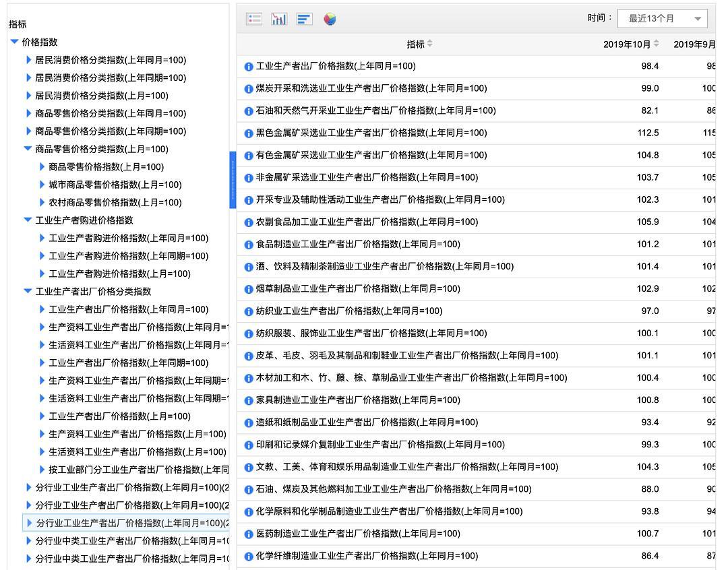View info icon for 化学纤维制造业 row
This screenshot has width=728, height=570.
coord(249,556)
